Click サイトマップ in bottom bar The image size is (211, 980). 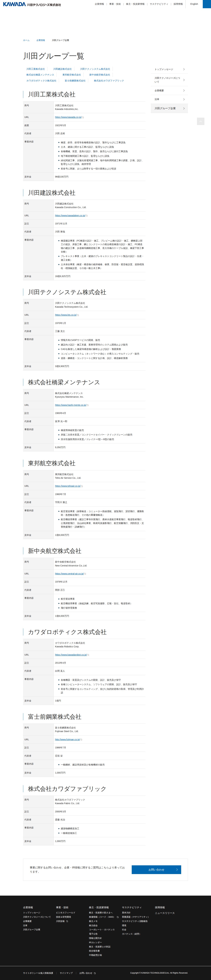66,973
